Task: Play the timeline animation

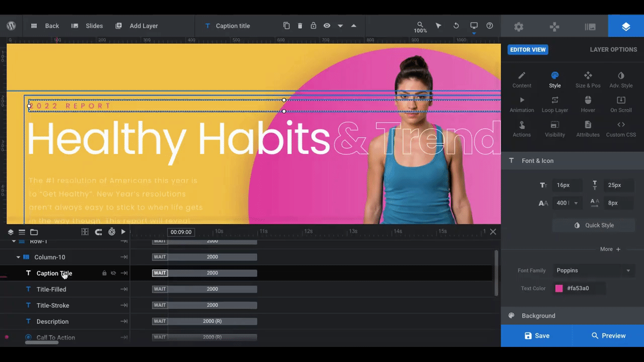Action: point(123,232)
